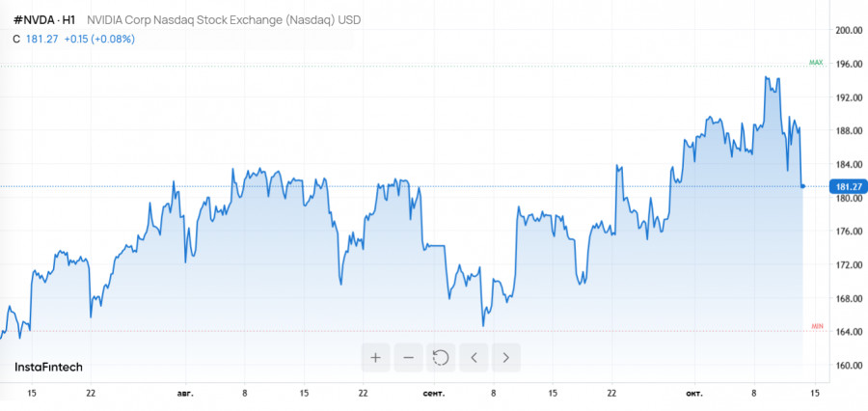Click the red MIN level label
This screenshot has height=411, width=868.
817,327
